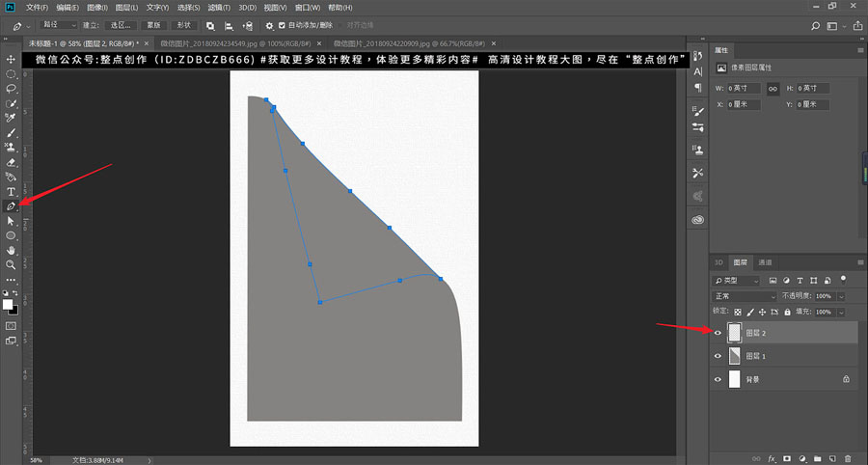Delete layer using trash icon
The height and width of the screenshot is (465, 868).
tap(848, 457)
